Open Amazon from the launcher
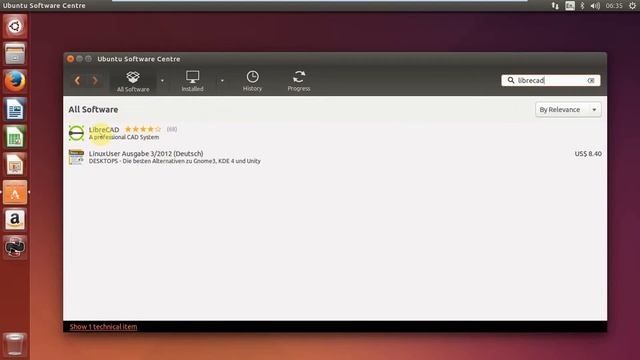The height and width of the screenshot is (360, 640). pos(15,220)
